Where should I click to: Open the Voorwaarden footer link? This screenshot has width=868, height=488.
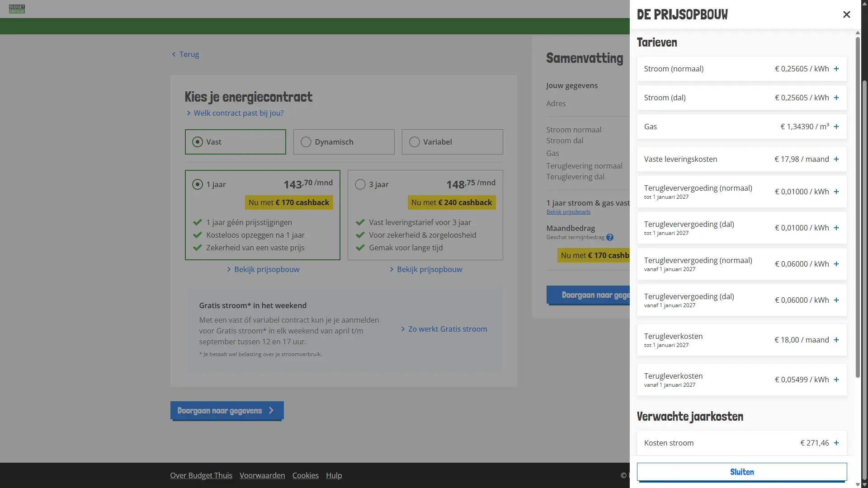(262, 475)
